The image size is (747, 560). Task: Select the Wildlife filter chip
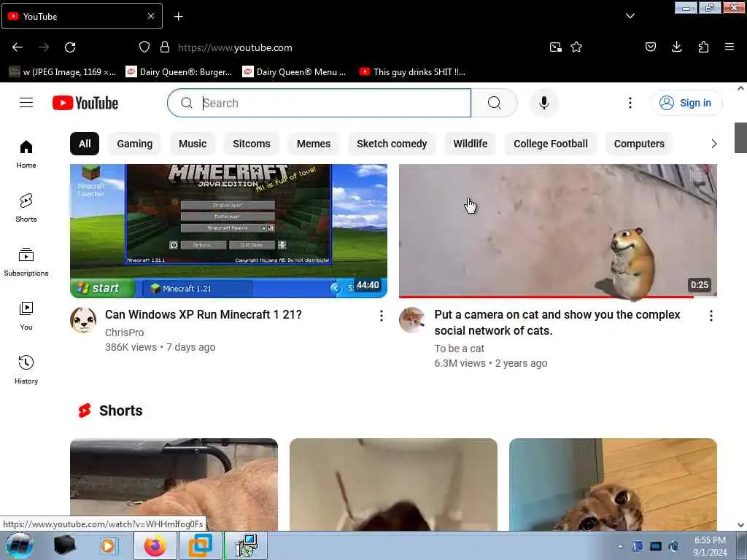471,144
